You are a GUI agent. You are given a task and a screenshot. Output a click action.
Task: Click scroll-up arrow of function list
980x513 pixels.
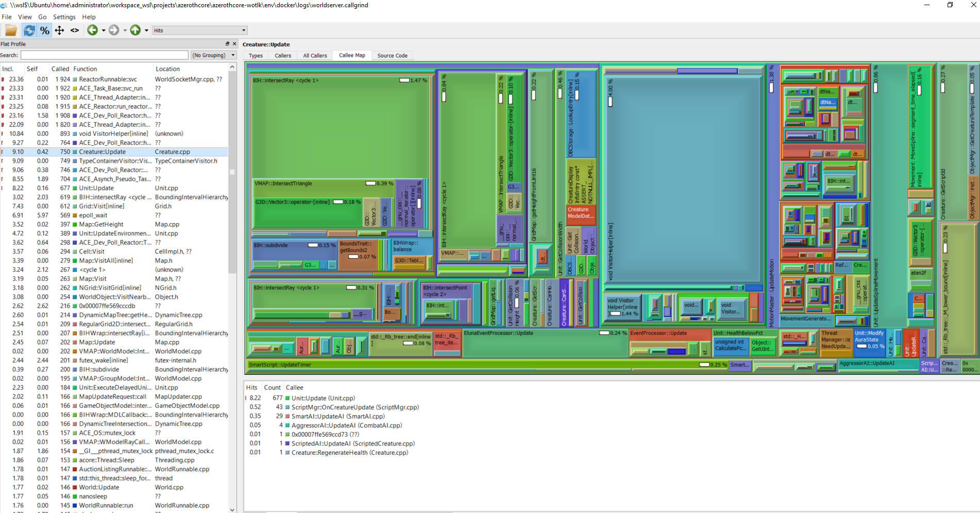click(x=232, y=67)
